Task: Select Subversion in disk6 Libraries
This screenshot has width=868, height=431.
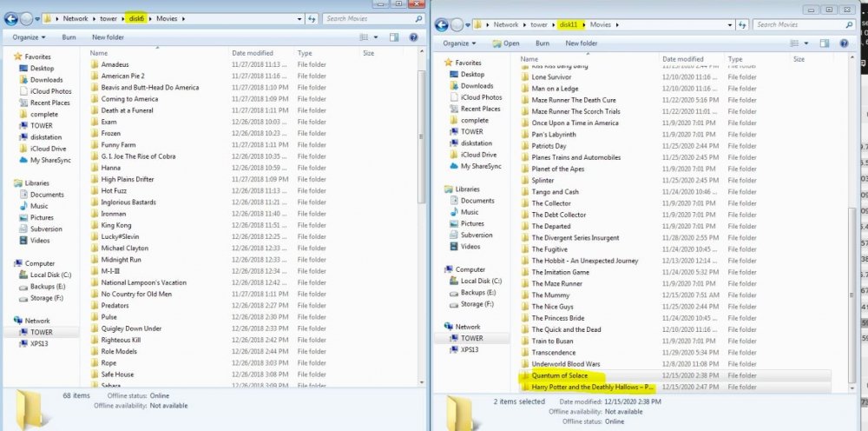Action: tap(46, 229)
